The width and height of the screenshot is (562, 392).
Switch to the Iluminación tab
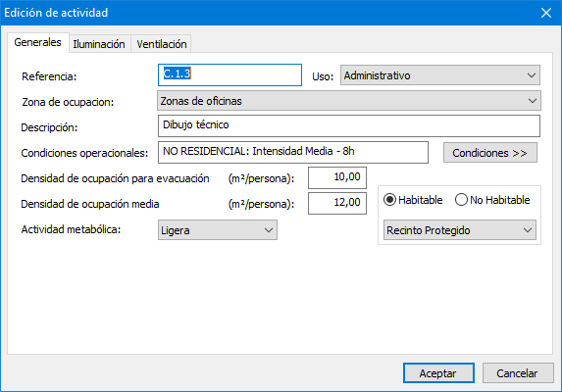[99, 44]
